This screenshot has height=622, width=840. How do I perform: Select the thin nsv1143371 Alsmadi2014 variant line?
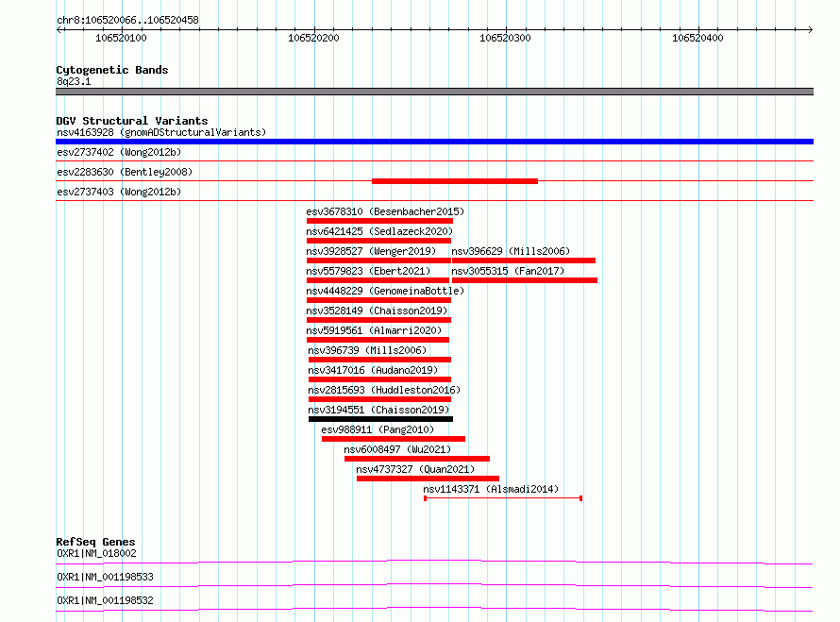(x=503, y=498)
